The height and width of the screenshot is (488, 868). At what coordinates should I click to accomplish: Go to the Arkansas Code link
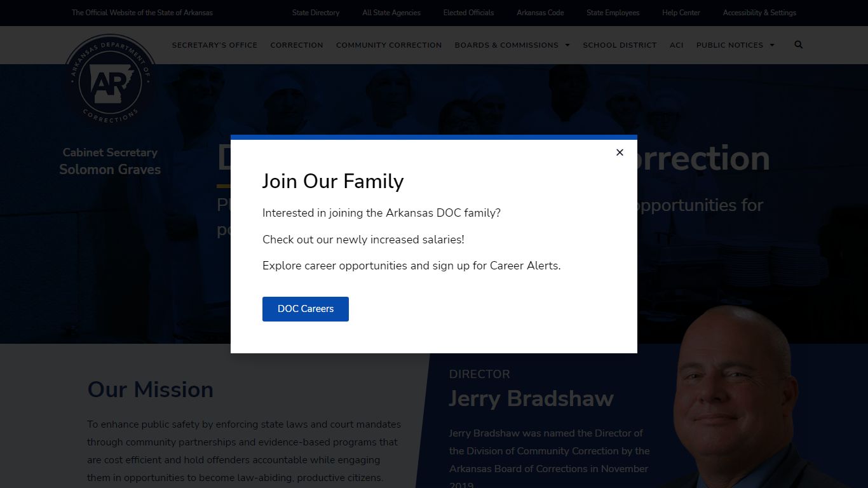(540, 13)
